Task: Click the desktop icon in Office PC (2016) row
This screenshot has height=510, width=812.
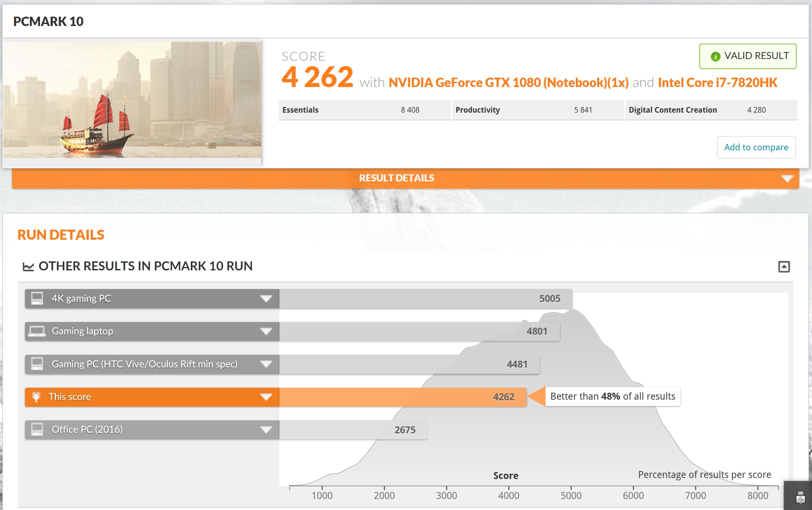Action: pos(37,429)
